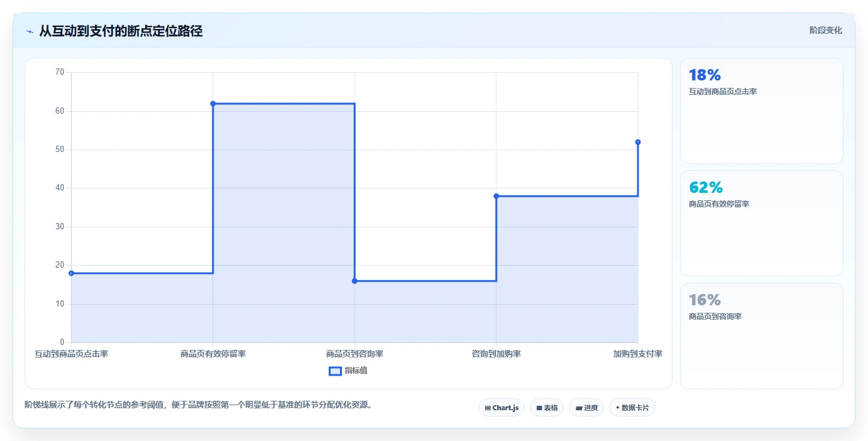Click the x-axis label 商品页有效停留率
868x441 pixels.
(x=213, y=354)
